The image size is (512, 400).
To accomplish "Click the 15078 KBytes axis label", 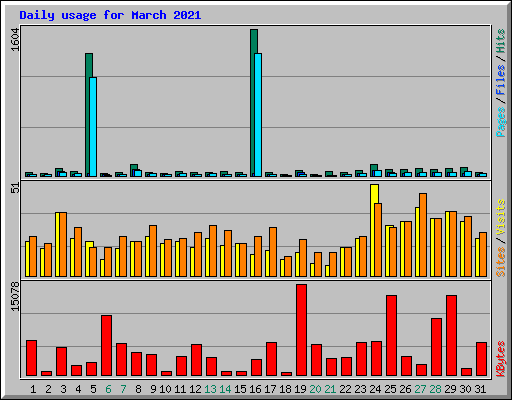I will 15,297.
